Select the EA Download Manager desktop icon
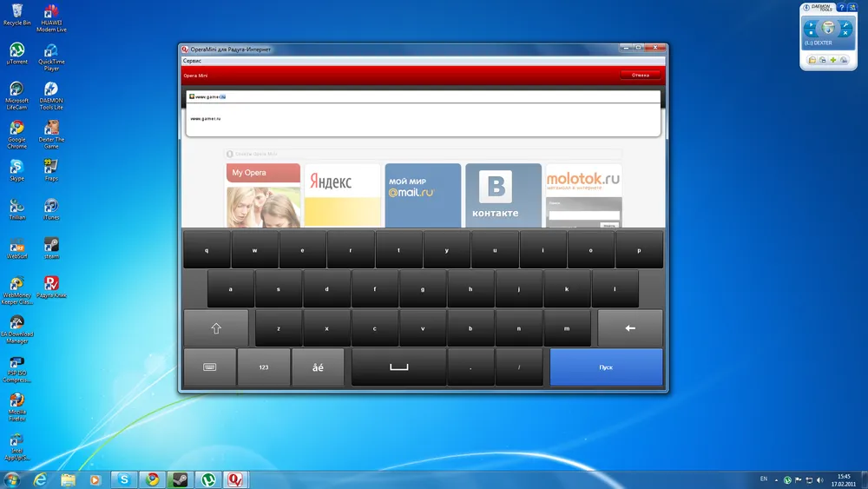The height and width of the screenshot is (489, 868). [17, 329]
